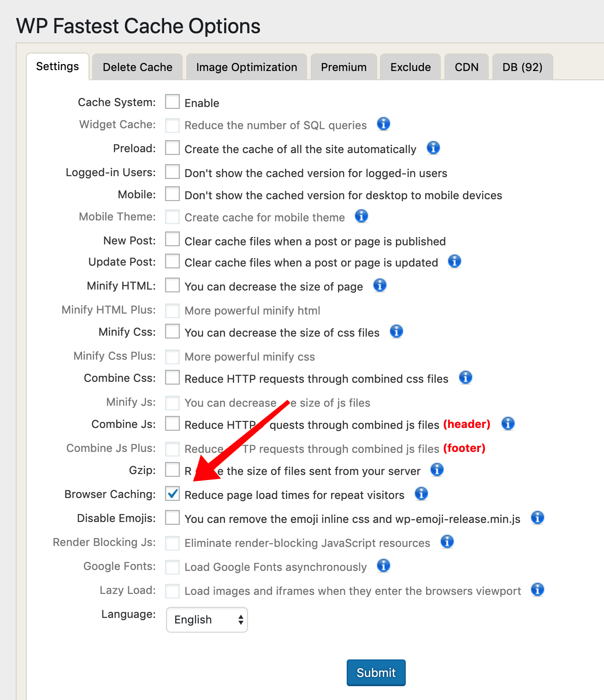Click the red (header) label

[x=467, y=424]
